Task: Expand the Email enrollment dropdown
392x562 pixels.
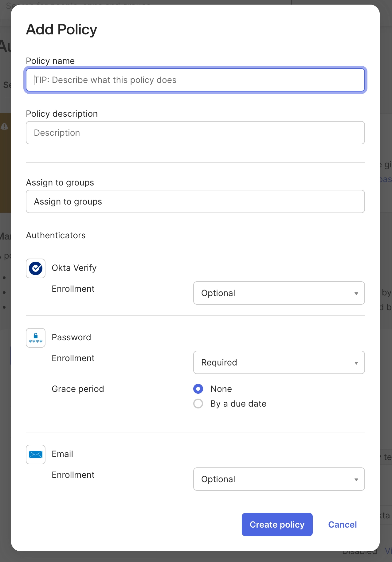Action: click(279, 479)
